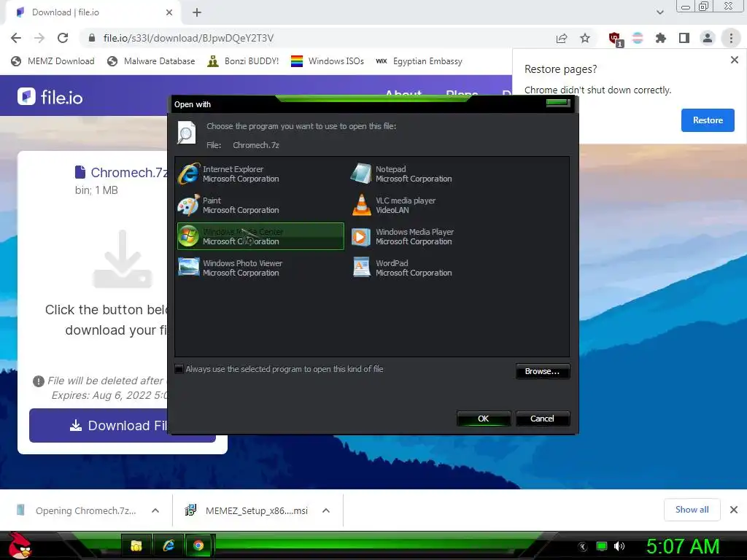
Task: Cancel the Open with dialog
Action: tap(542, 419)
